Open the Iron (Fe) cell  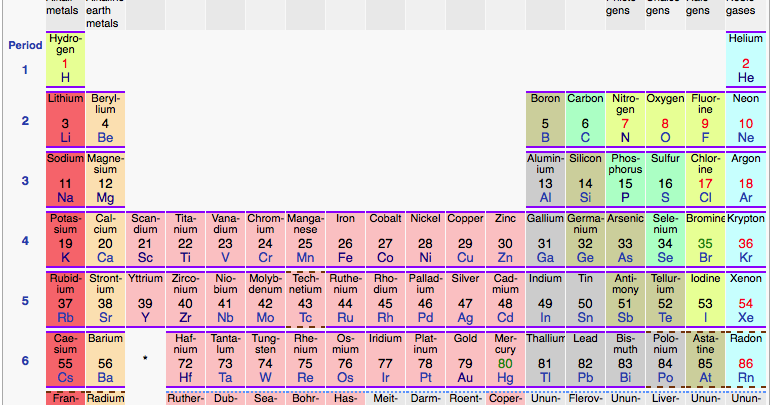pyautogui.click(x=345, y=239)
